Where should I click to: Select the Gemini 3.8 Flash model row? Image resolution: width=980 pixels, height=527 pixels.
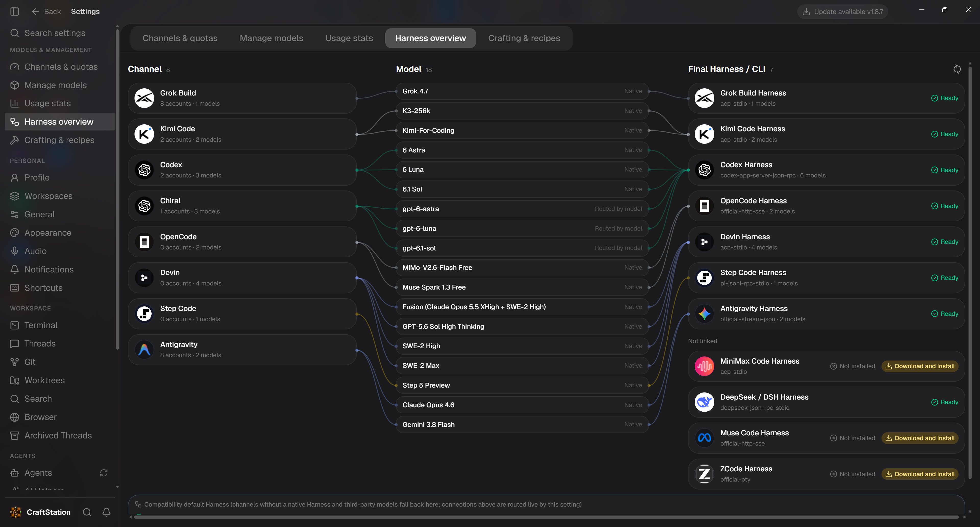[x=522, y=425]
